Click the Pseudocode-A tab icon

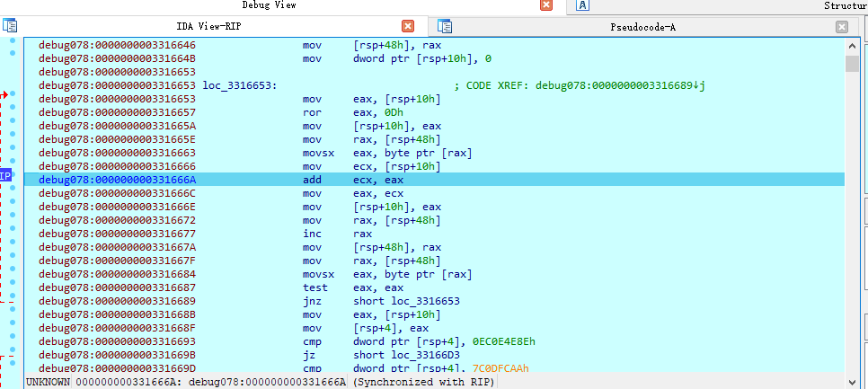[x=445, y=26]
